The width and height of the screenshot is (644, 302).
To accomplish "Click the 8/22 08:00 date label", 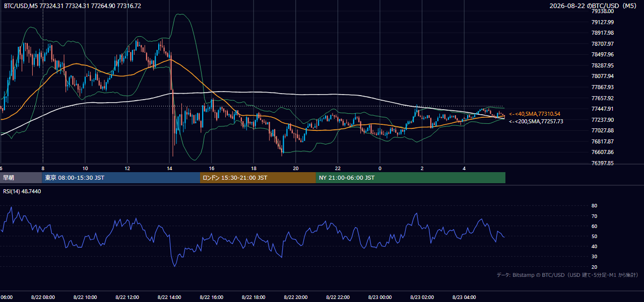I will (x=43, y=297).
